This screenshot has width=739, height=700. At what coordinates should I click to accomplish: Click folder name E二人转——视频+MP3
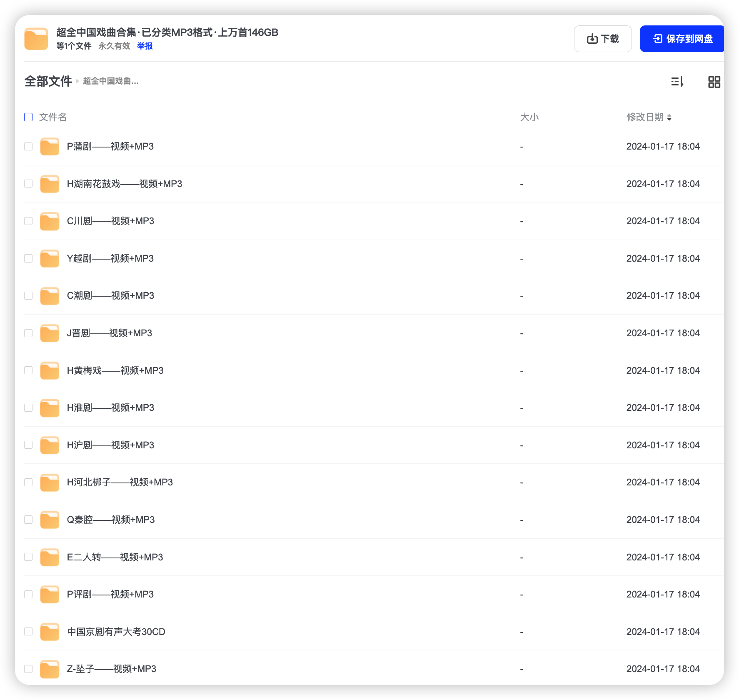[x=115, y=557]
